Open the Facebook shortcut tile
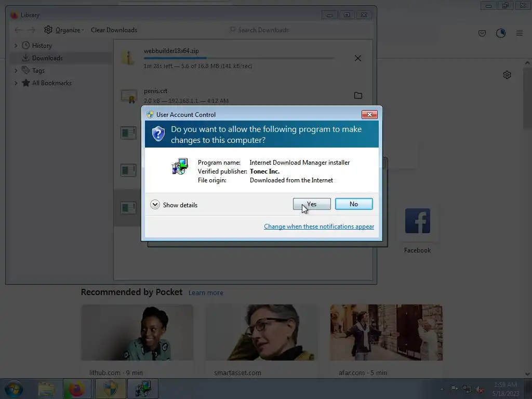 pyautogui.click(x=417, y=221)
